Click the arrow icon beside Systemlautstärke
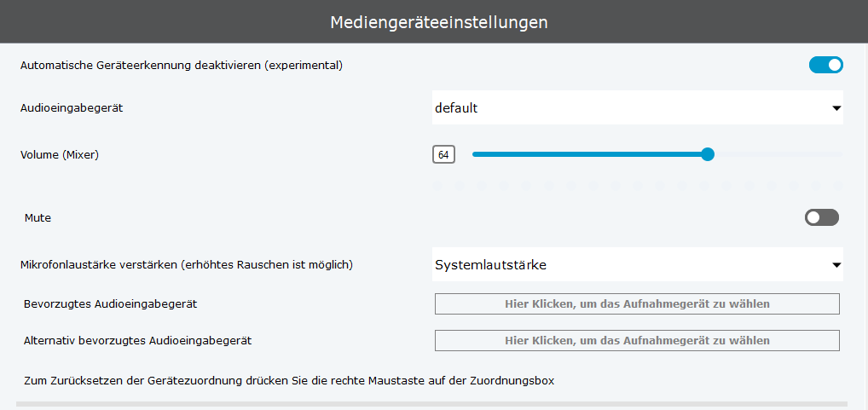 pos(836,265)
